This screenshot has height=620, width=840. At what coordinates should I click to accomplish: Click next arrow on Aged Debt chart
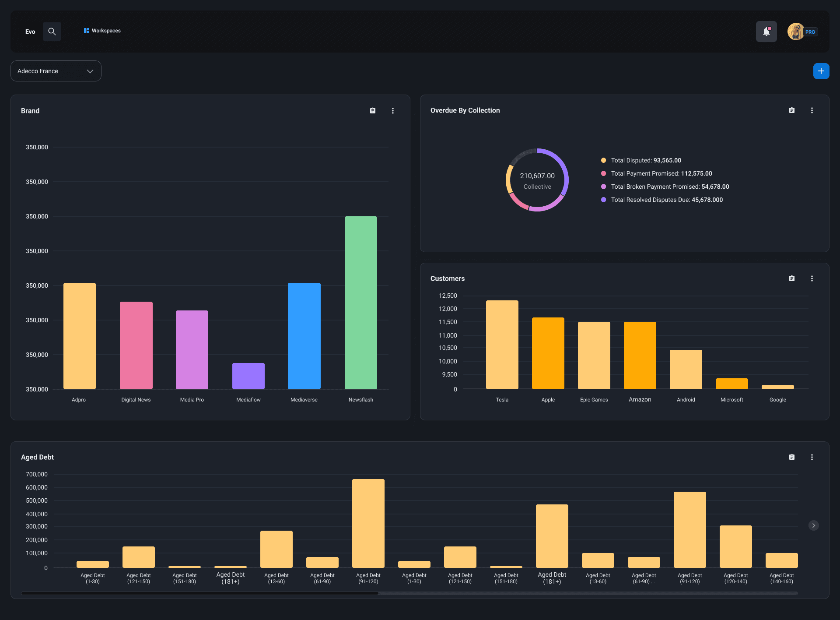pos(813,525)
